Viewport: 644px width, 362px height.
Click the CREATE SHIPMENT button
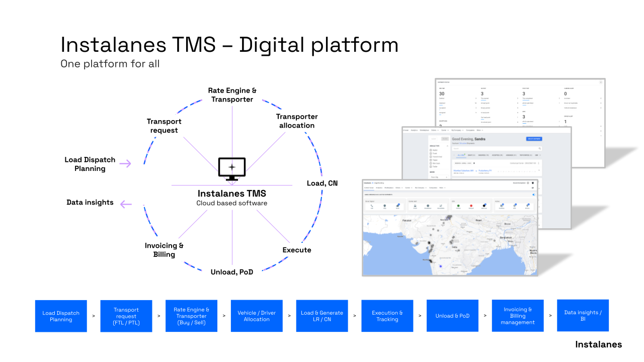point(534,139)
